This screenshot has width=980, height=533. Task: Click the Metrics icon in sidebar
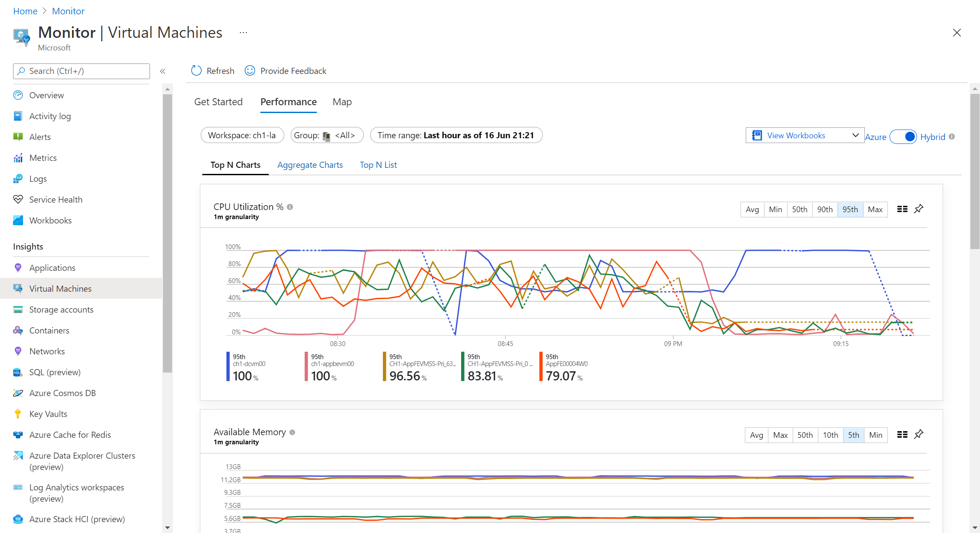18,158
